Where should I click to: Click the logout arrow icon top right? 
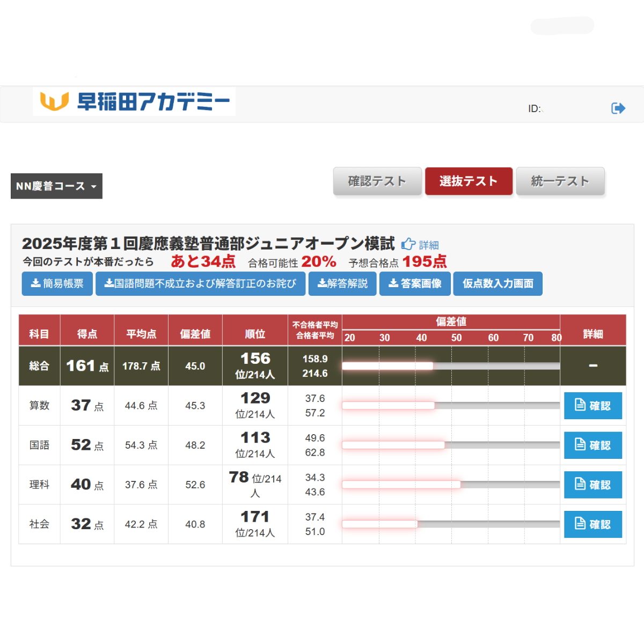click(618, 108)
